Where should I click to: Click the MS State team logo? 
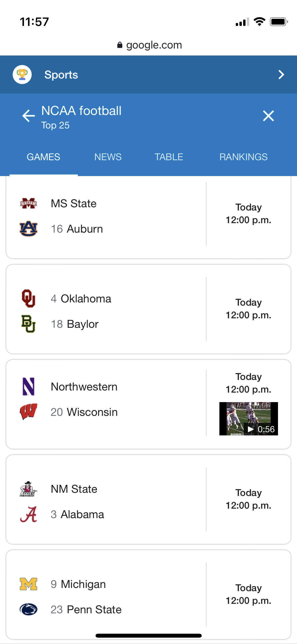(29, 204)
